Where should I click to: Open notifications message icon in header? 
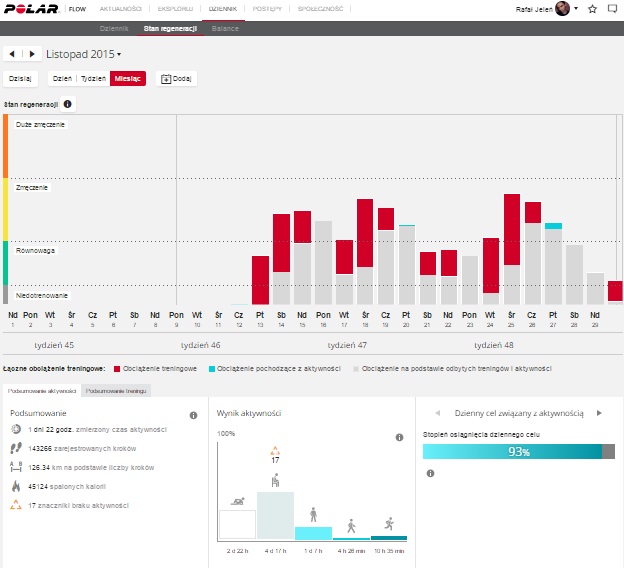(612, 9)
